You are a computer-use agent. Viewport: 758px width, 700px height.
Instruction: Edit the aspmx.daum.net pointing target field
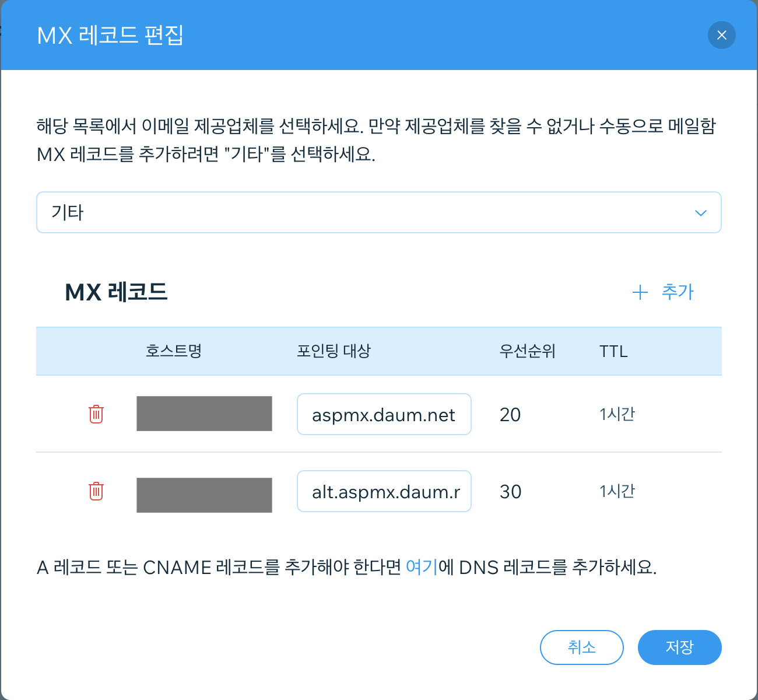click(x=384, y=415)
